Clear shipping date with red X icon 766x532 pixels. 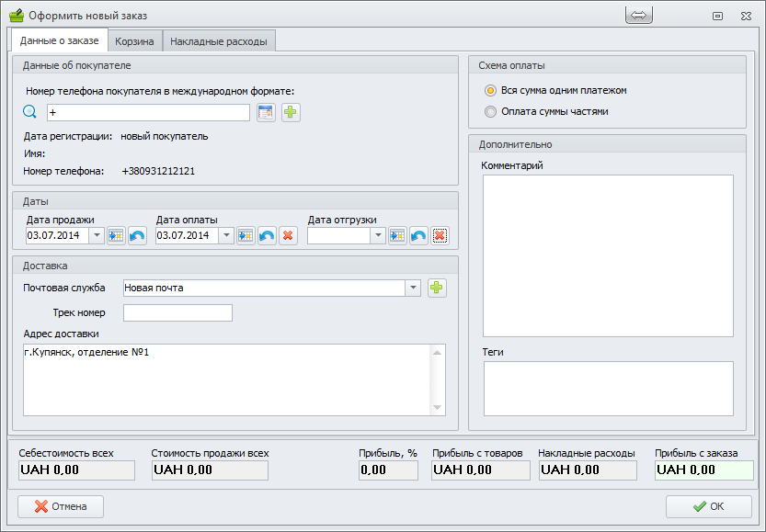pyautogui.click(x=440, y=236)
